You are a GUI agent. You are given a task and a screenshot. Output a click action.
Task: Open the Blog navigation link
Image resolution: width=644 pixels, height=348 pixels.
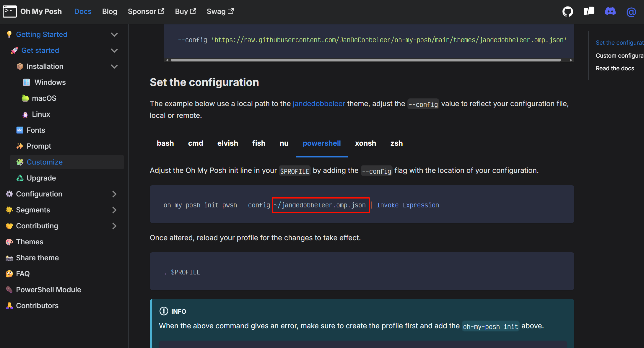tap(110, 12)
